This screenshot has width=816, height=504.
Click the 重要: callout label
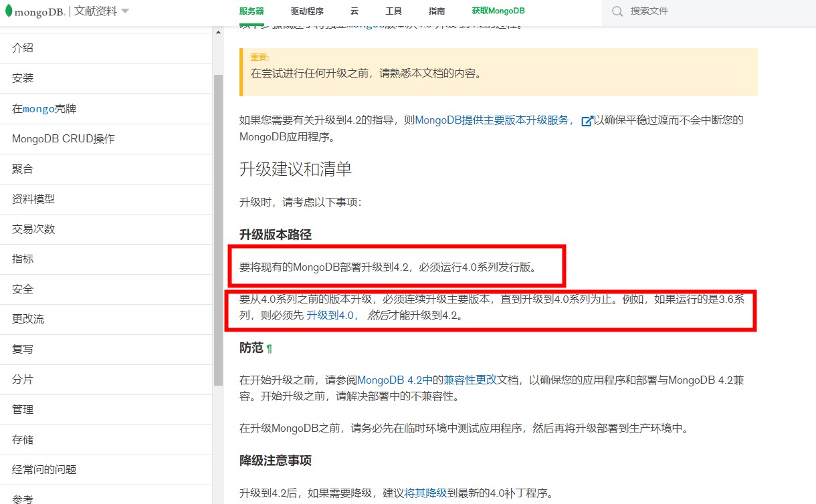(x=260, y=57)
